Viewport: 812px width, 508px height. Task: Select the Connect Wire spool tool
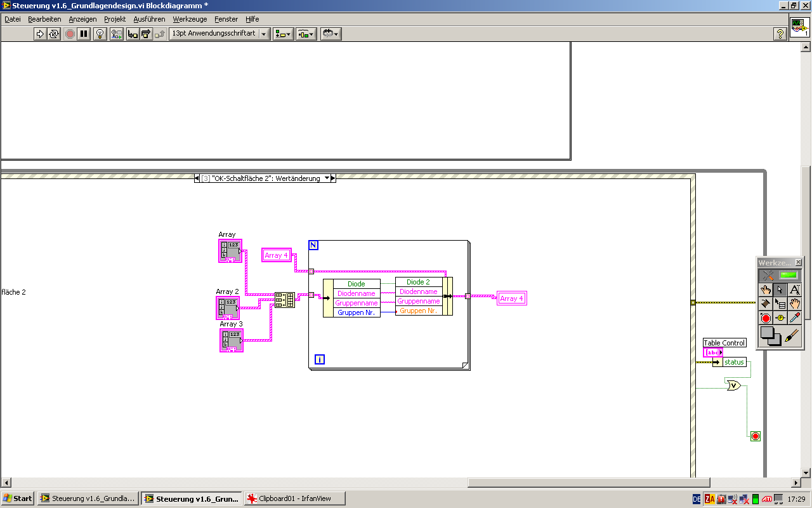(x=766, y=304)
